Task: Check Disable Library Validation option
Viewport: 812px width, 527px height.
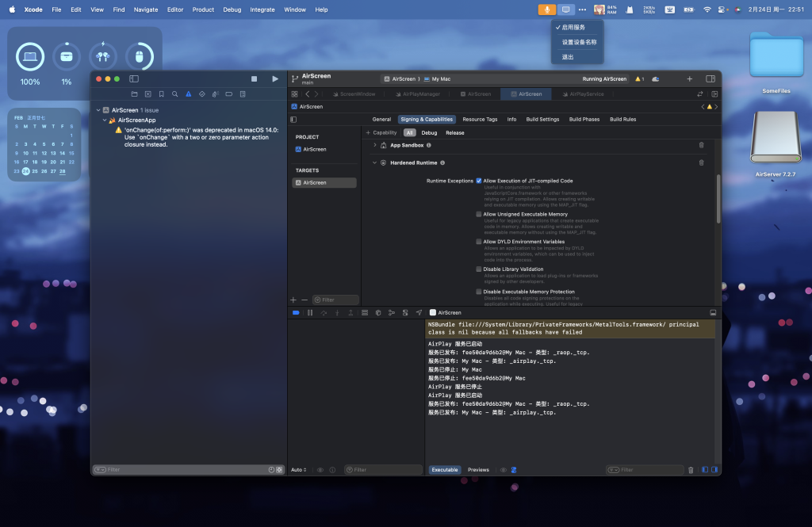Action: point(479,269)
